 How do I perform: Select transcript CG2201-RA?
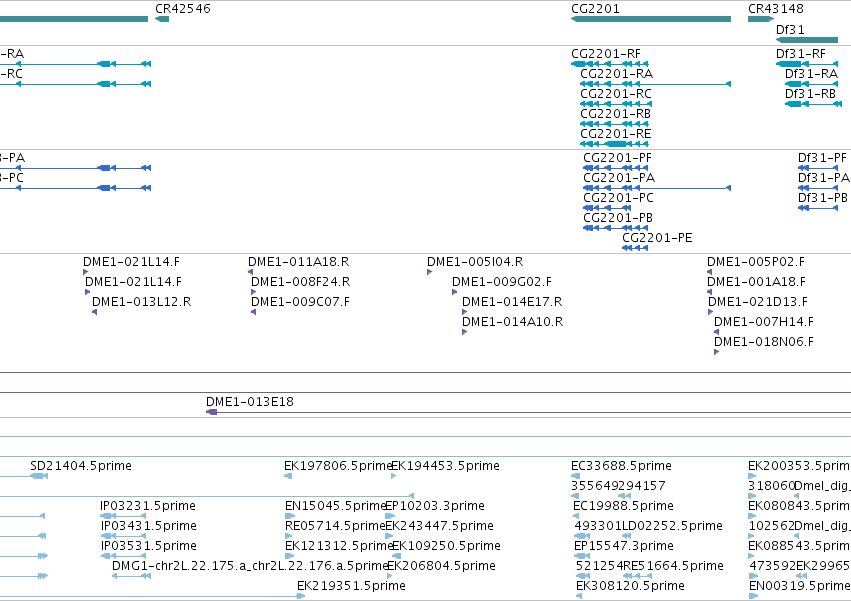pos(656,84)
